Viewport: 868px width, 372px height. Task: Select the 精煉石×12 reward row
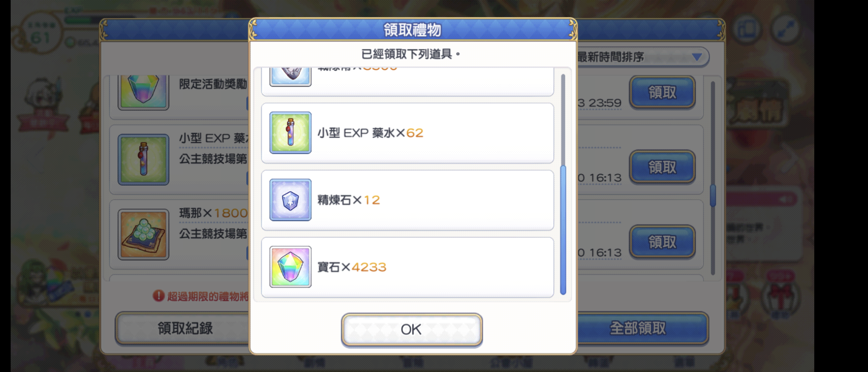pos(407,200)
